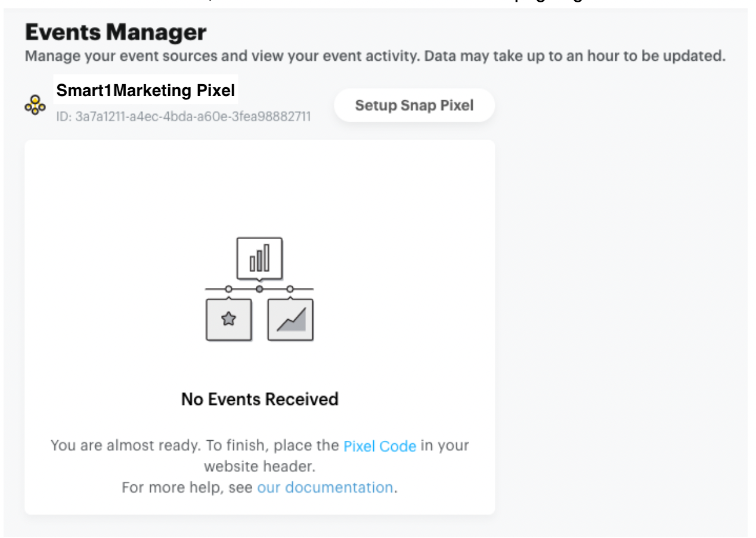Click the Setup Snap Pixel button
Viewport: 756px width, 538px height.
point(414,106)
